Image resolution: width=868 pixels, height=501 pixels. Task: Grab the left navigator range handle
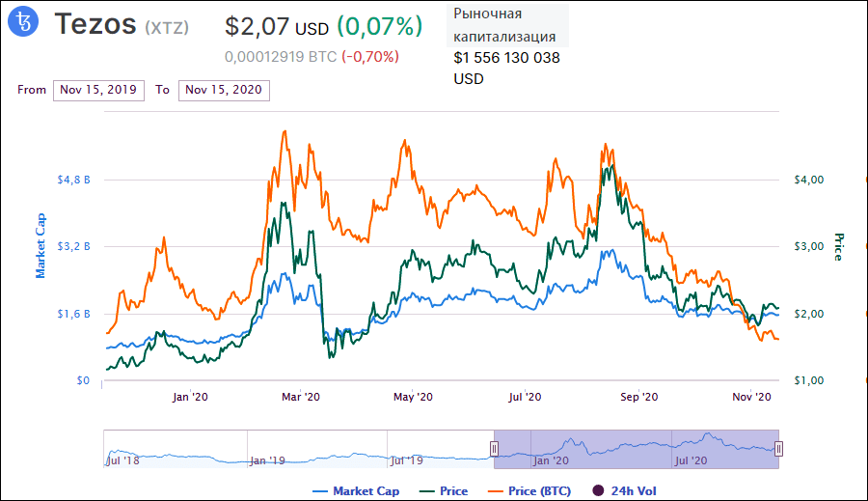(x=494, y=448)
